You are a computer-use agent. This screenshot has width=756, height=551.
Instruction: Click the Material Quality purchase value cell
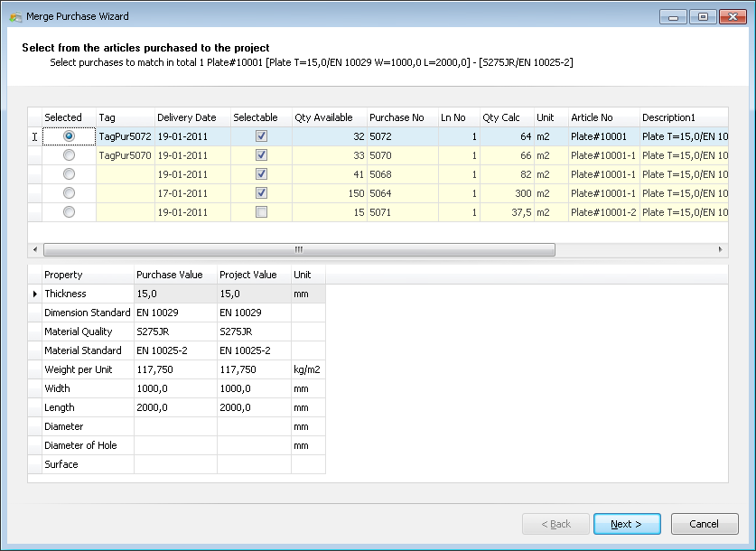[x=174, y=332]
